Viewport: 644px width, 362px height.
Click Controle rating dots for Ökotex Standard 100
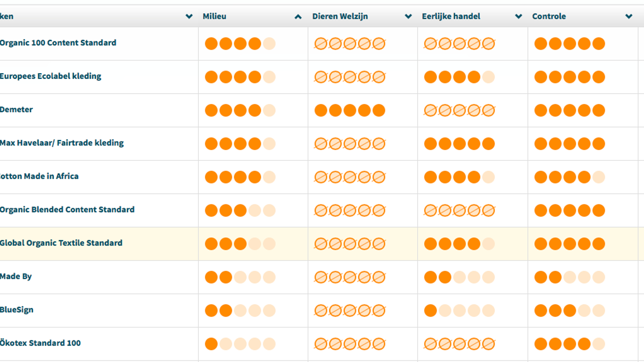(x=570, y=344)
